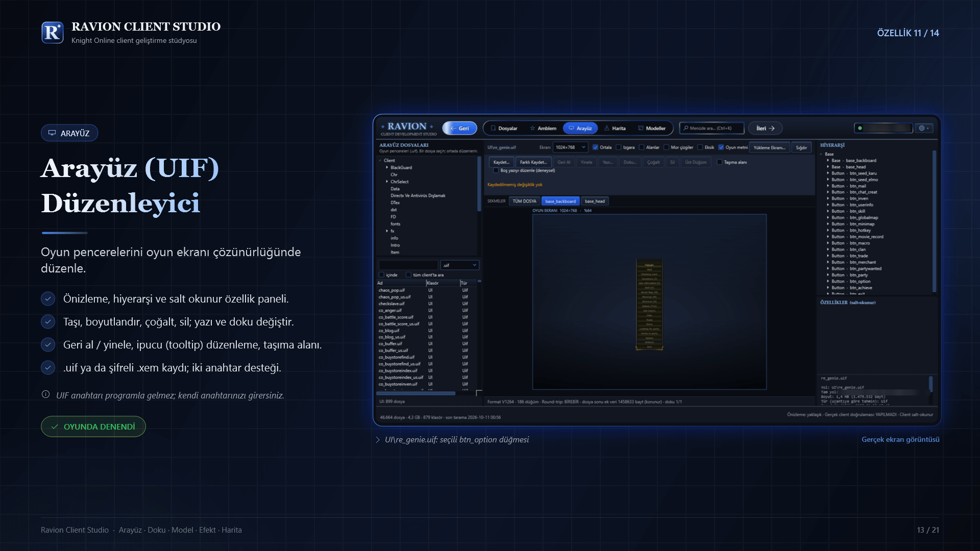Click the Ravion R logo icon
Image resolution: width=980 pixels, height=551 pixels.
pyautogui.click(x=53, y=33)
